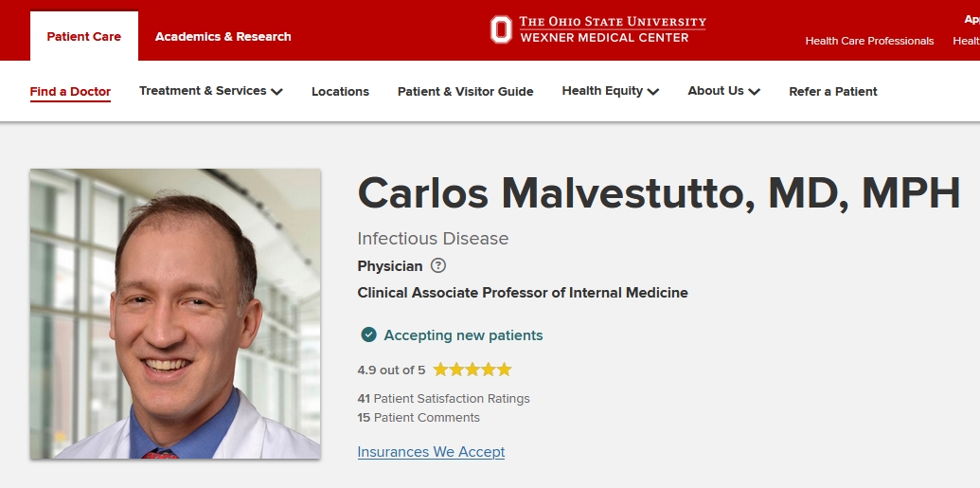
Task: Switch to the Patient Care tab
Action: click(x=84, y=37)
